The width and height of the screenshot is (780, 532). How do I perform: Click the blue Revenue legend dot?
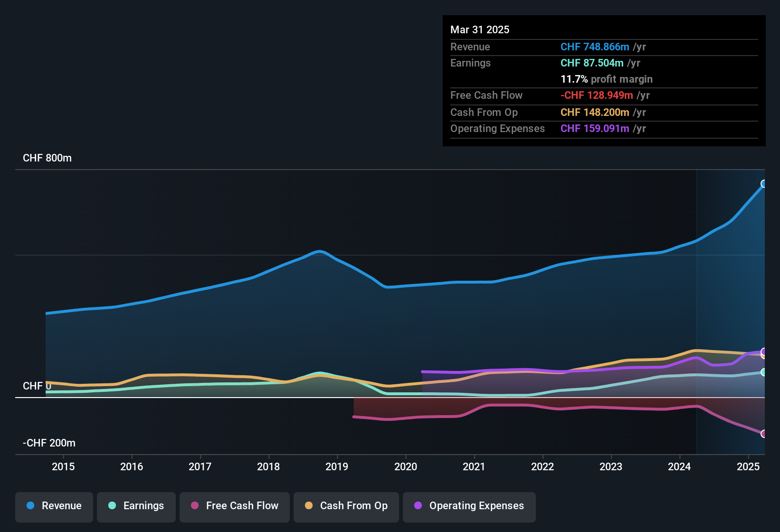30,506
